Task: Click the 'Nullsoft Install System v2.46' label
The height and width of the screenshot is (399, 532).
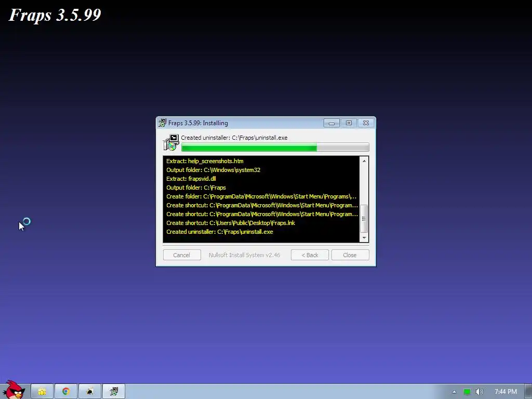Action: (245, 255)
